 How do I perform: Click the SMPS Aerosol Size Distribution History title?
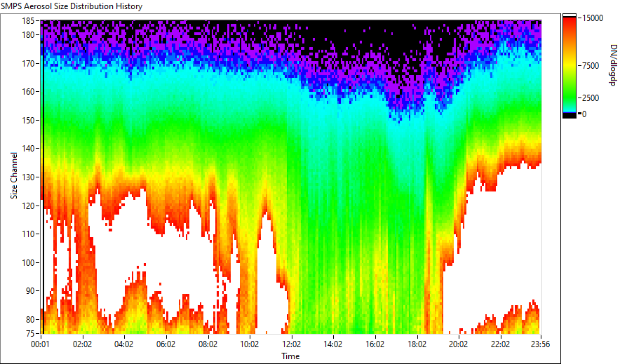[72, 6]
